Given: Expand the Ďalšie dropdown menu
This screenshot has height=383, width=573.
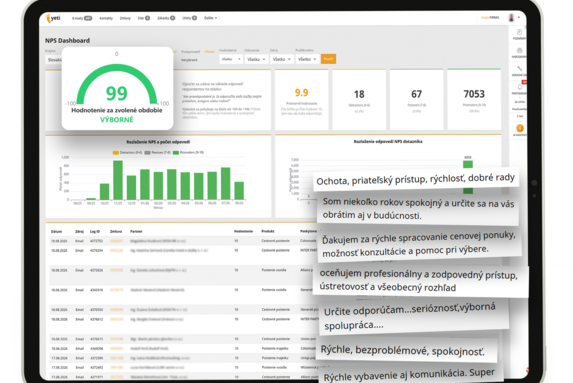Looking at the screenshot, I should coord(210,18).
